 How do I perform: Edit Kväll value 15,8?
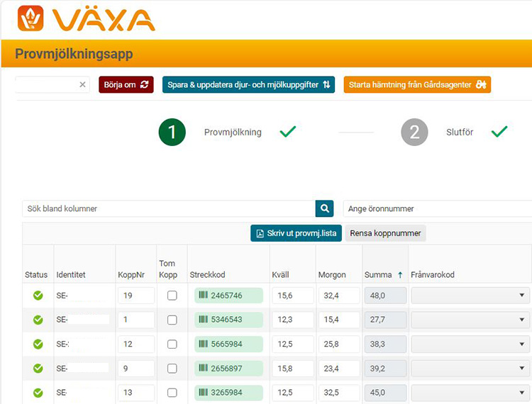[293, 369]
